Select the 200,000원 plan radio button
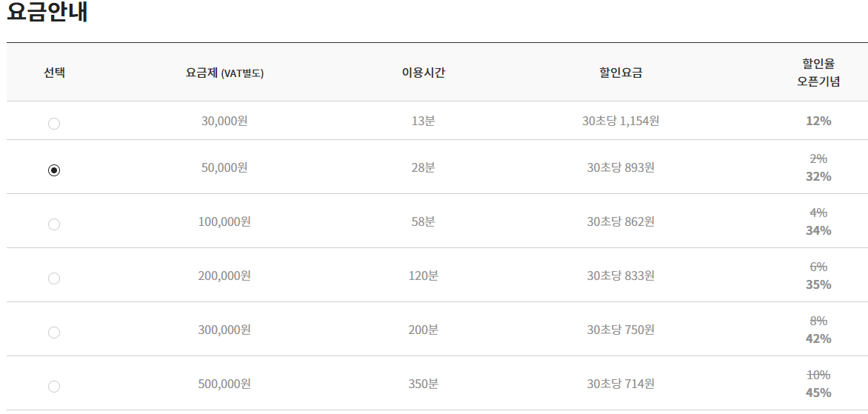 54,278
